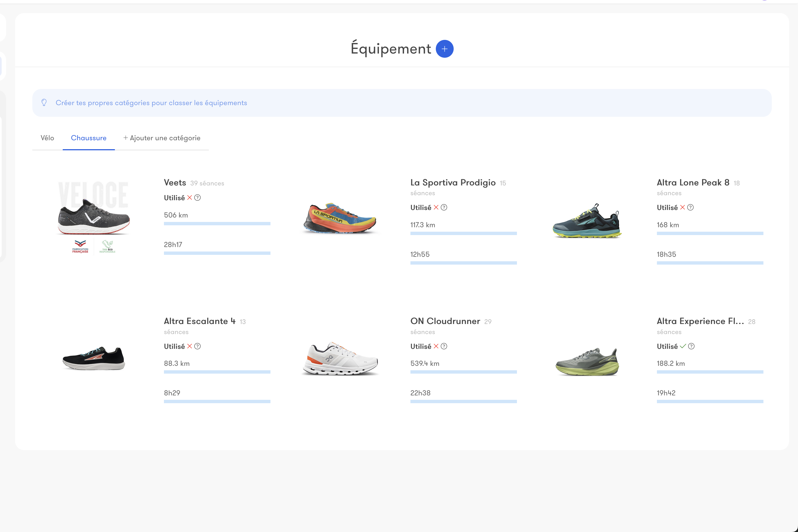798x532 pixels.
Task: Toggle ON Cloudrunner used red cross
Action: (436, 346)
